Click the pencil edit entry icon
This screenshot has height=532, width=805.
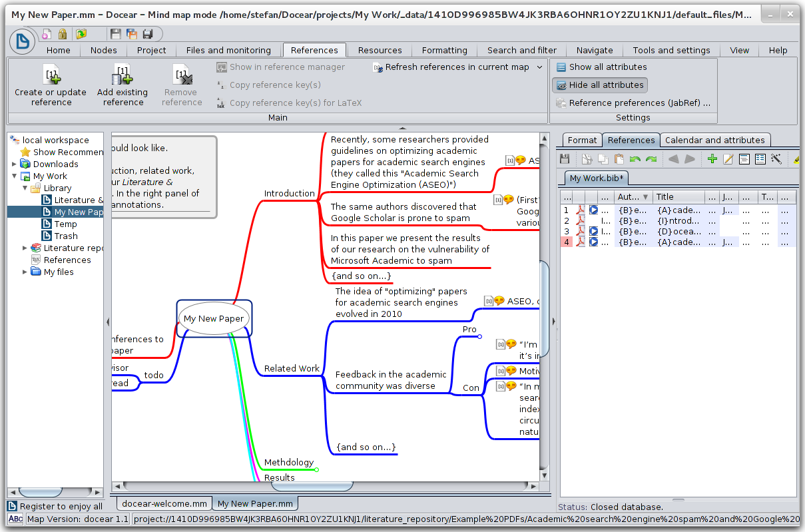point(728,159)
